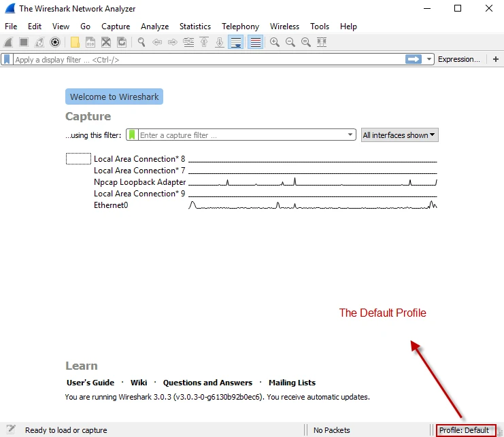The image size is (504, 437).
Task: Open the Go menu
Action: coord(85,27)
